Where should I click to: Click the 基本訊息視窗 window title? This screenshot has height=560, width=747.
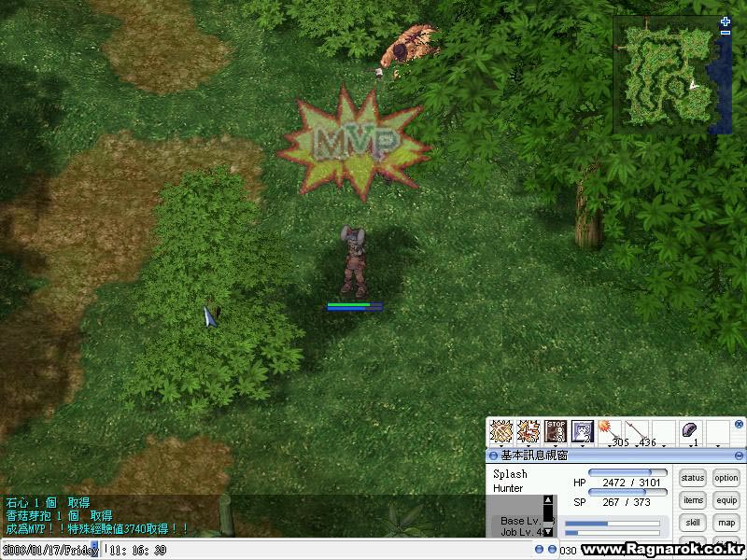534,455
